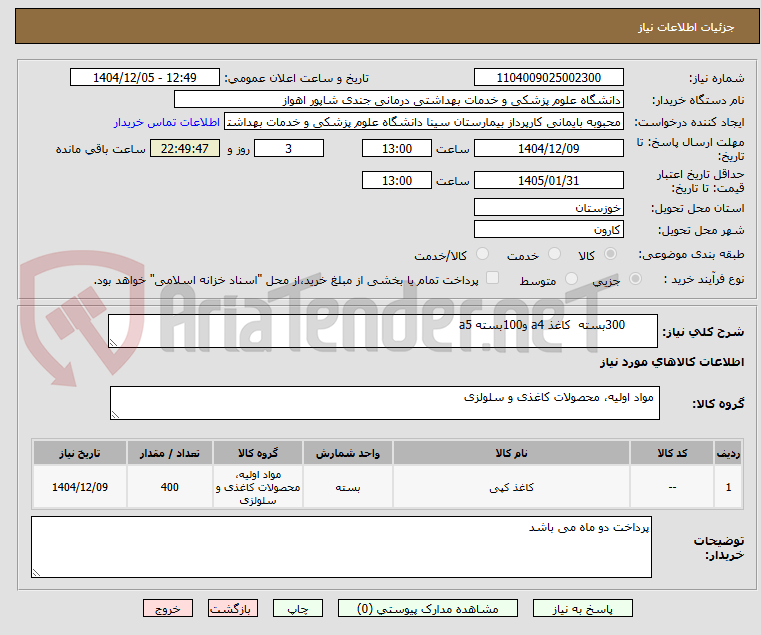Image resolution: width=761 pixels, height=635 pixels.
Task: Open اطلاعات تماس خریدار link
Action: [167, 122]
